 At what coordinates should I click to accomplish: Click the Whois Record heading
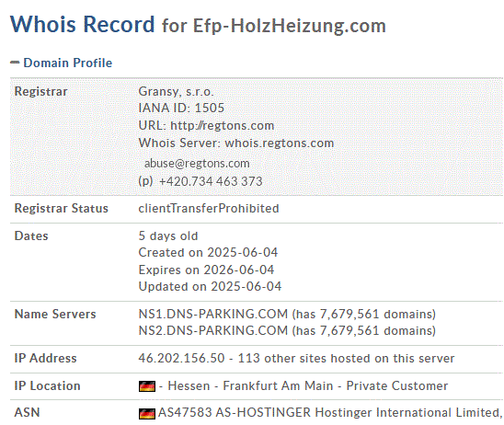pos(82,24)
